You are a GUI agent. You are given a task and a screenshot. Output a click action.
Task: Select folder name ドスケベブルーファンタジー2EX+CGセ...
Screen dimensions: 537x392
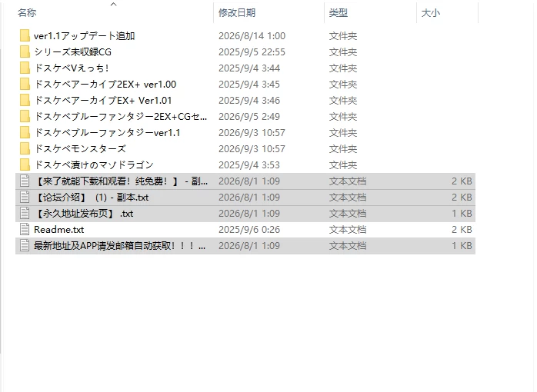point(121,116)
